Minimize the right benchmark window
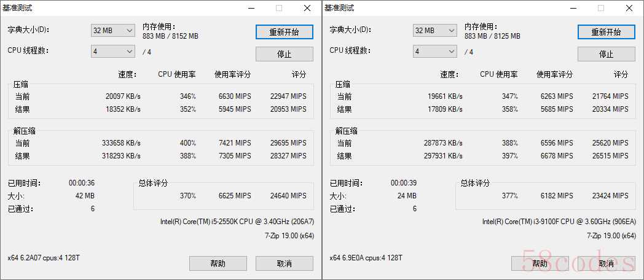The image size is (644, 280). (573, 8)
